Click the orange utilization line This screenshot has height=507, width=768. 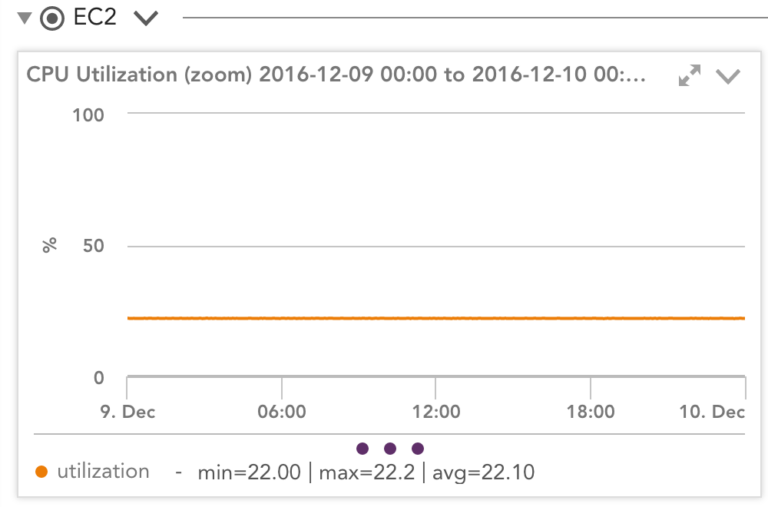(436, 318)
